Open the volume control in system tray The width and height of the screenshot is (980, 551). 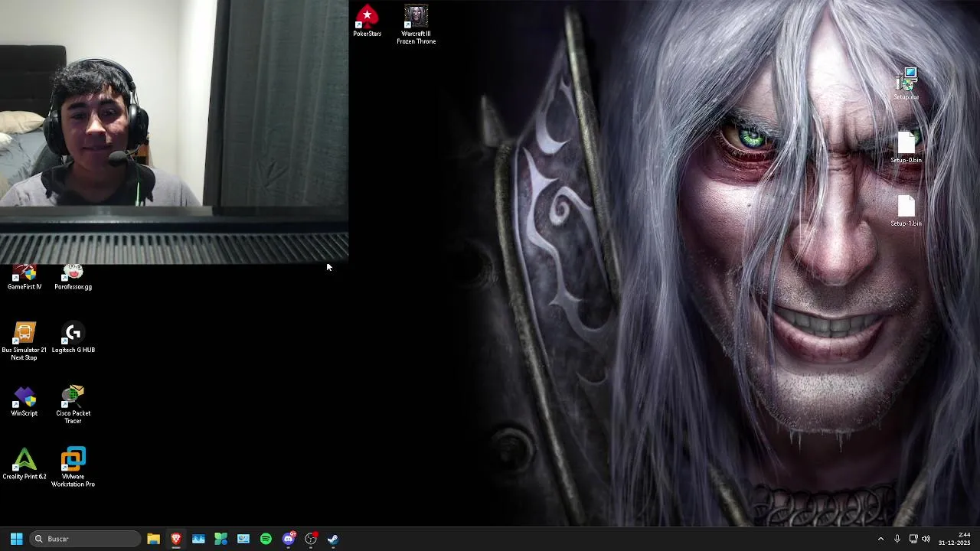[926, 539]
